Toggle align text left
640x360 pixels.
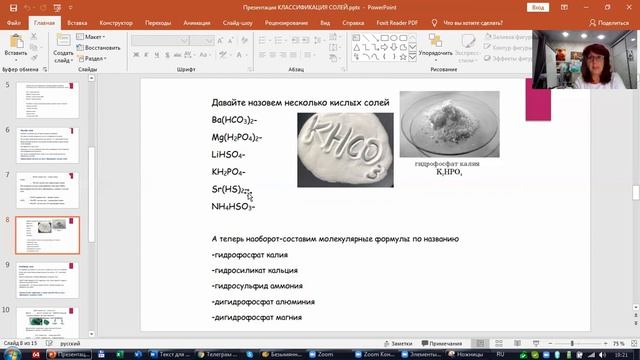point(262,55)
